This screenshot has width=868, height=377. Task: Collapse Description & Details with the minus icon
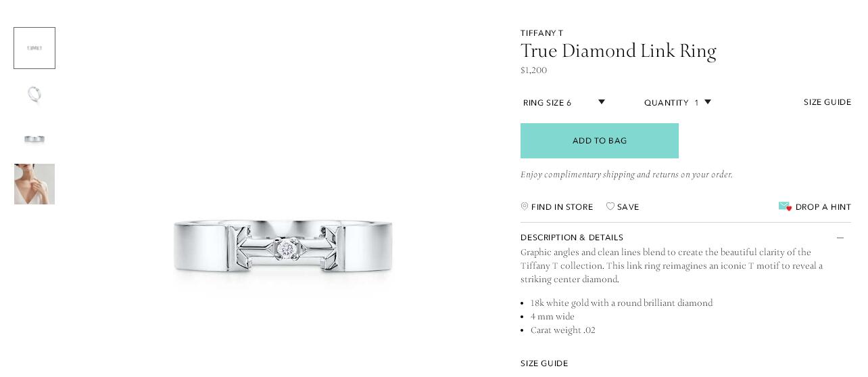pyautogui.click(x=840, y=238)
